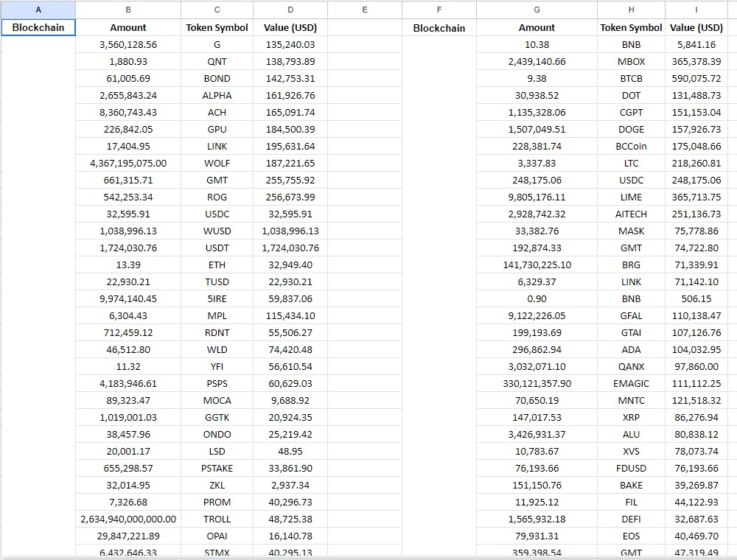Click the EMAGIC token symbol cell
The height and width of the screenshot is (560, 737).
[x=631, y=383]
